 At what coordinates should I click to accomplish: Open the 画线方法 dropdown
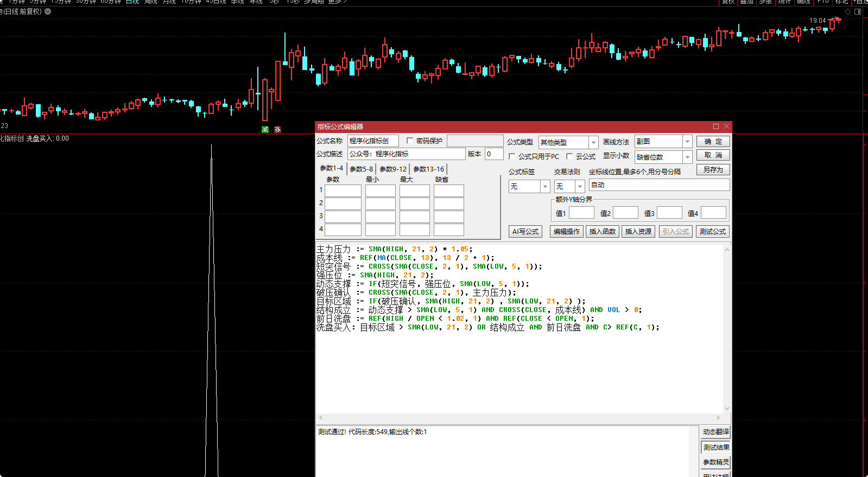(687, 142)
